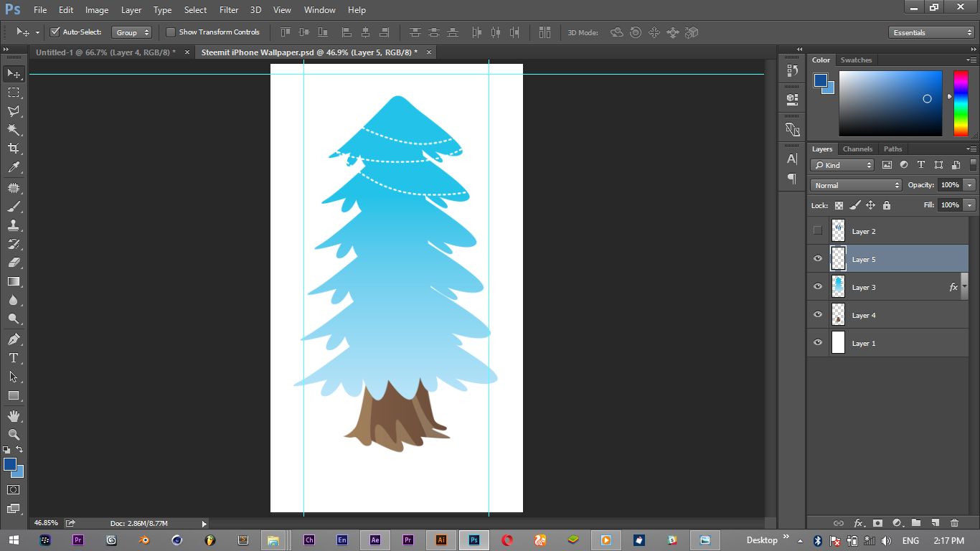Select Layer 4 thumbnail
The image size is (980, 551).
[x=838, y=314]
